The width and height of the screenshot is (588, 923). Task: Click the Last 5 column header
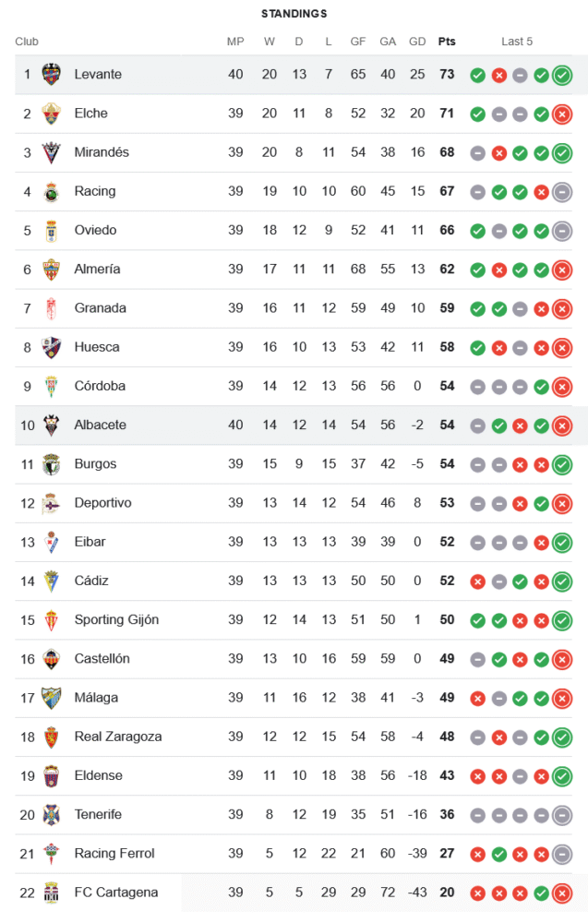click(x=517, y=42)
